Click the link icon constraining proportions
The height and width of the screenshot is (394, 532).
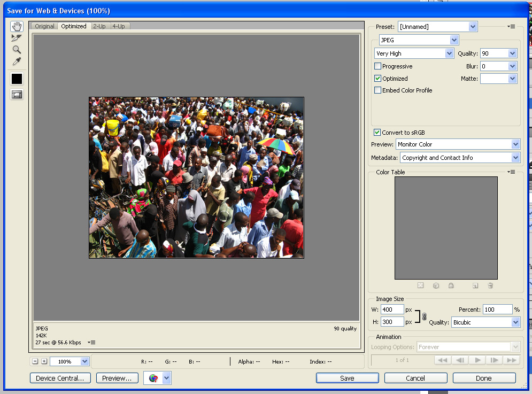click(x=424, y=316)
